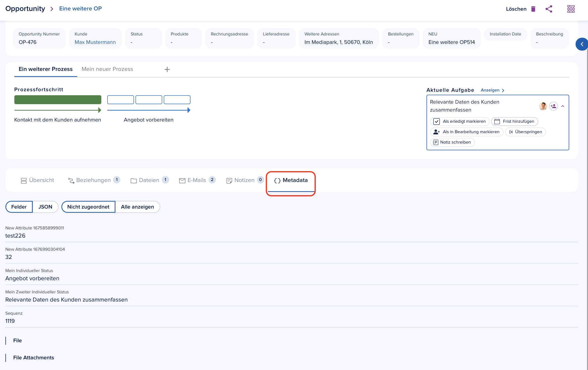Viewport: 588px width, 370px height.
Task: Select the Nicht zugeordnet filter toggle
Action: [88, 207]
